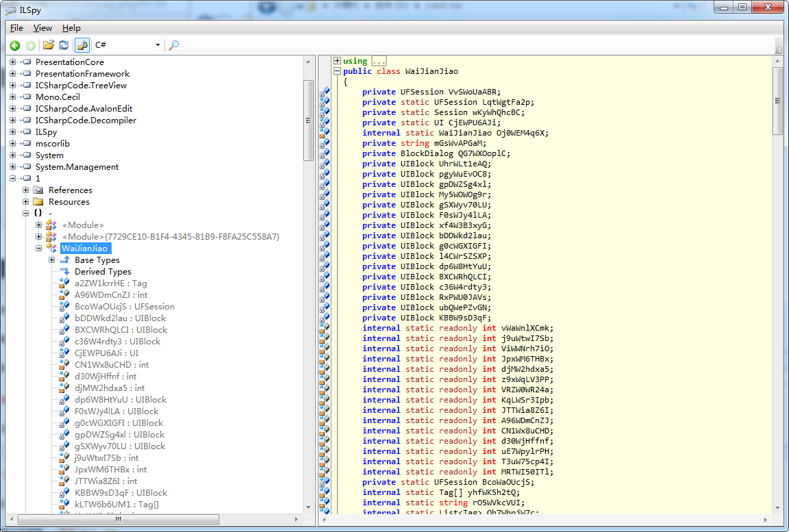Click the namespace braces icon
The height and width of the screenshot is (532, 789).
pos(38,213)
